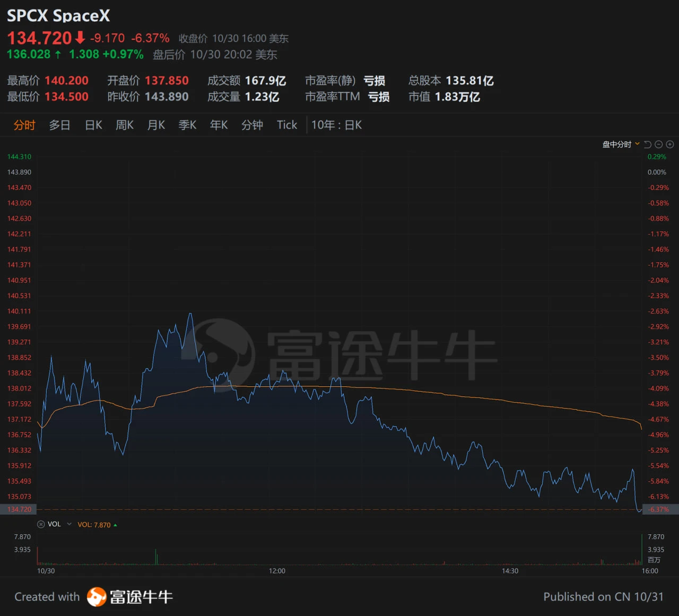This screenshot has height=616, width=679.
Task: Click the red down arrow beside 134.720
Action: tap(80, 38)
